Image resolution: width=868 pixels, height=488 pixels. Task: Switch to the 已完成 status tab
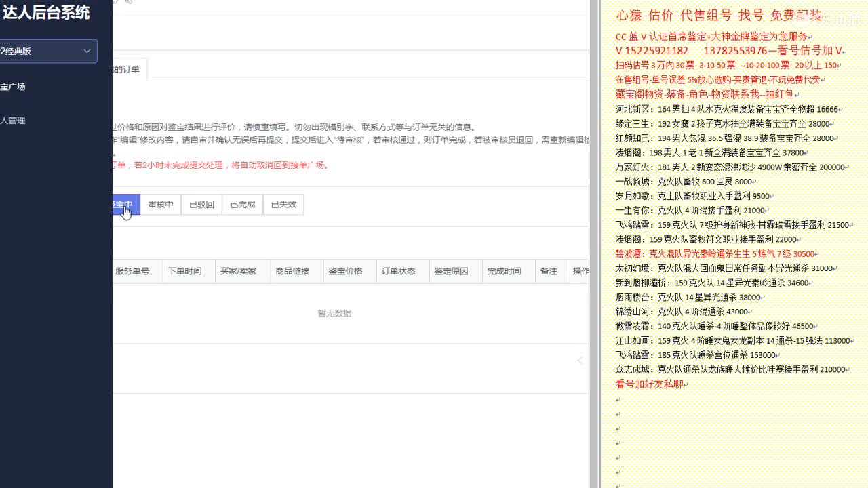click(x=242, y=204)
